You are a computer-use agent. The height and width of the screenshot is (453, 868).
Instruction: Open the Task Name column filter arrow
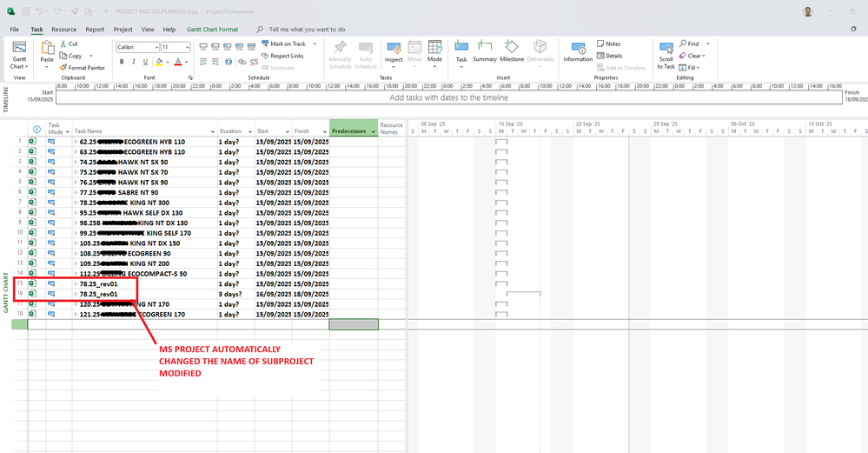213,132
